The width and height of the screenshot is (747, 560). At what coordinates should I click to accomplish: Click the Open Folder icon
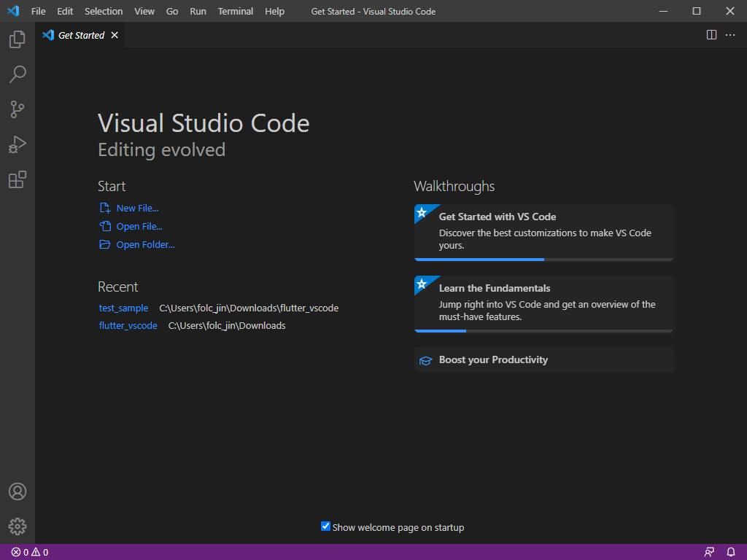(x=105, y=244)
